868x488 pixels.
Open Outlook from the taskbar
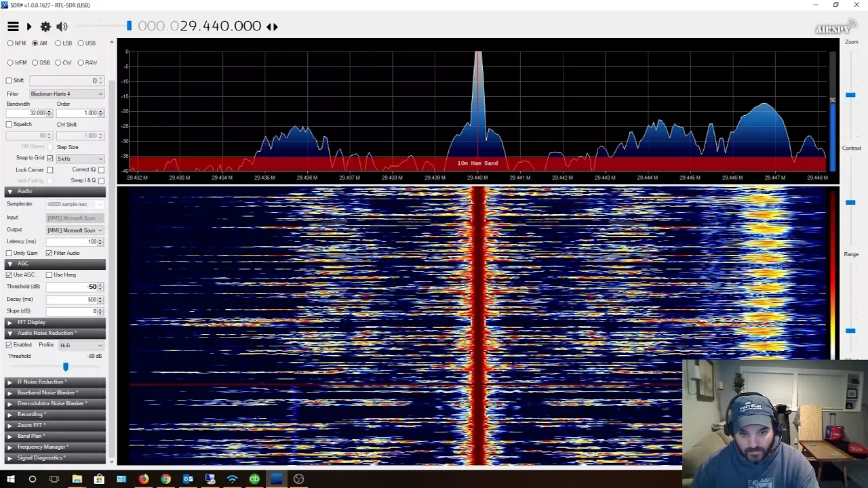[x=188, y=479]
